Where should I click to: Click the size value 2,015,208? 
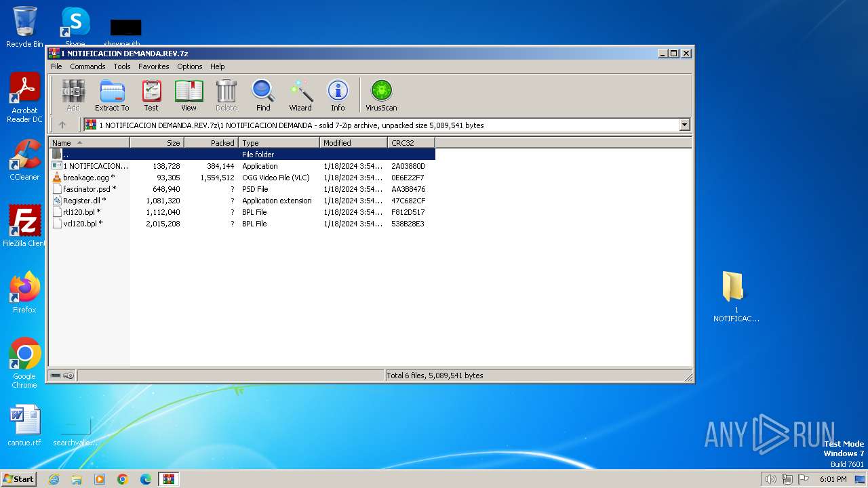tap(163, 224)
